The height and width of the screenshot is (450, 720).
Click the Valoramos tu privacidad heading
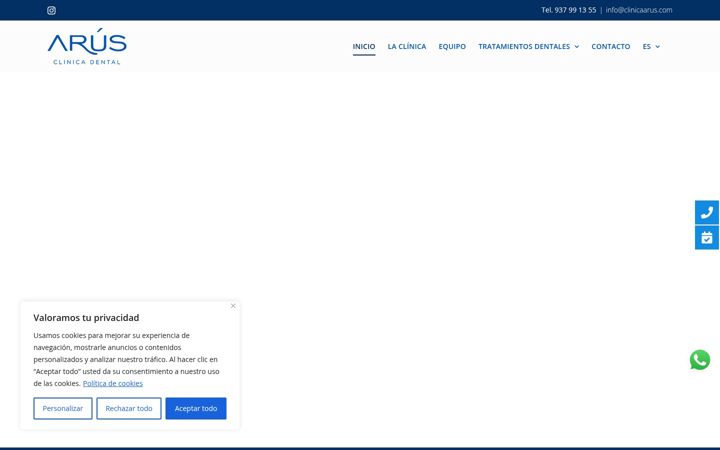pos(86,318)
